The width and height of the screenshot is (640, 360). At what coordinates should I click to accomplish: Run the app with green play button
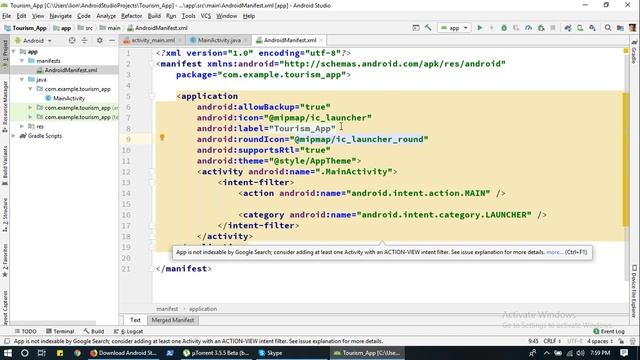point(480,28)
